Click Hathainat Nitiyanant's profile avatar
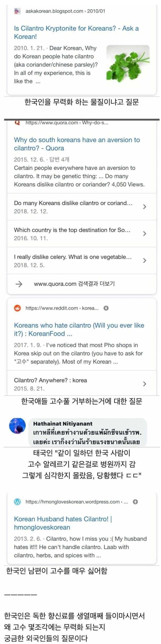 pyautogui.click(x=17, y=426)
